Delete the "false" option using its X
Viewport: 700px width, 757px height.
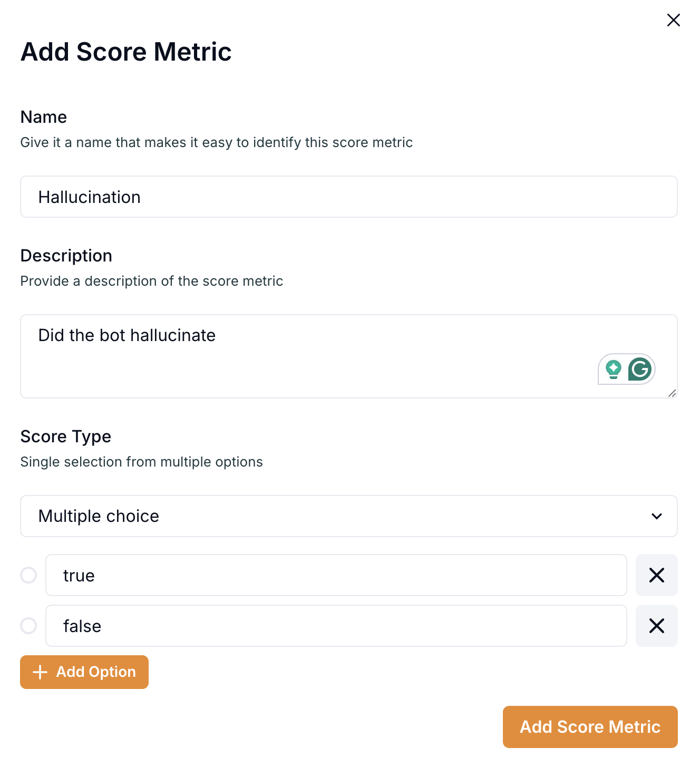pyautogui.click(x=656, y=626)
